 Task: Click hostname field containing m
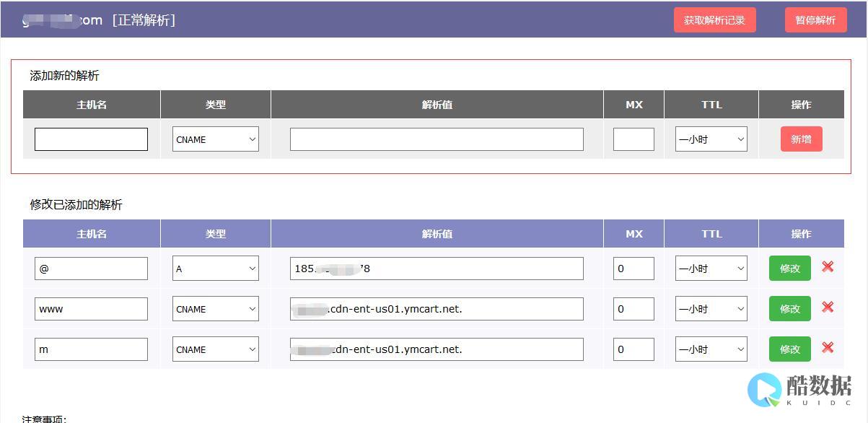click(x=91, y=349)
